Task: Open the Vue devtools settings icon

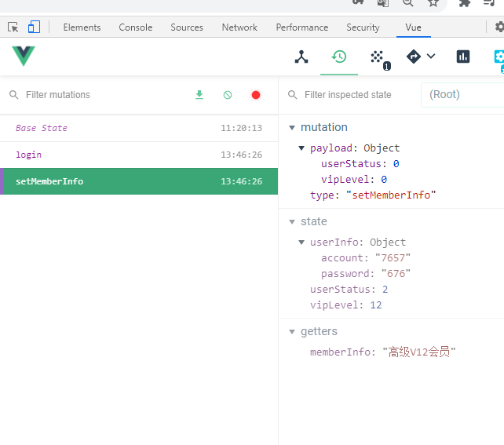Action: 499,57
